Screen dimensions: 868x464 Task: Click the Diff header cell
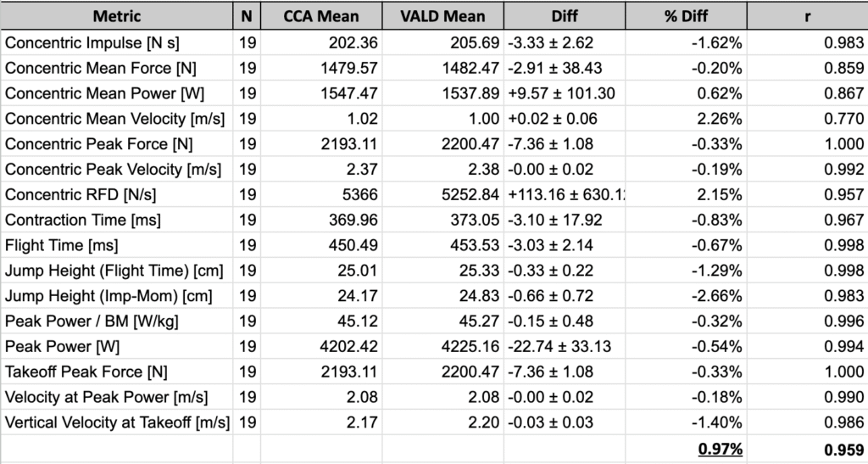click(x=565, y=16)
